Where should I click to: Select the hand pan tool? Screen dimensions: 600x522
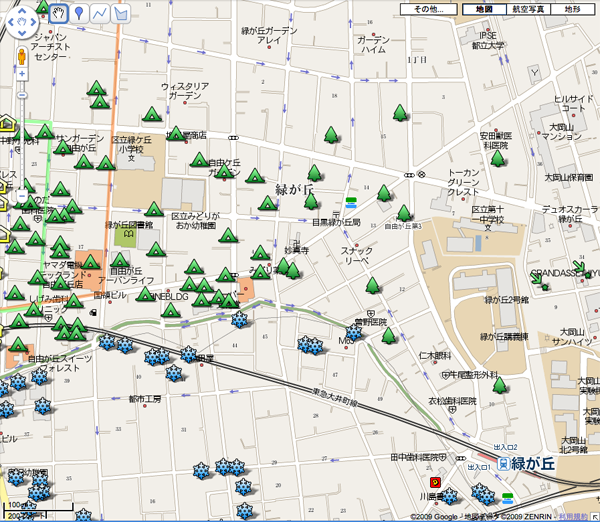[57, 13]
